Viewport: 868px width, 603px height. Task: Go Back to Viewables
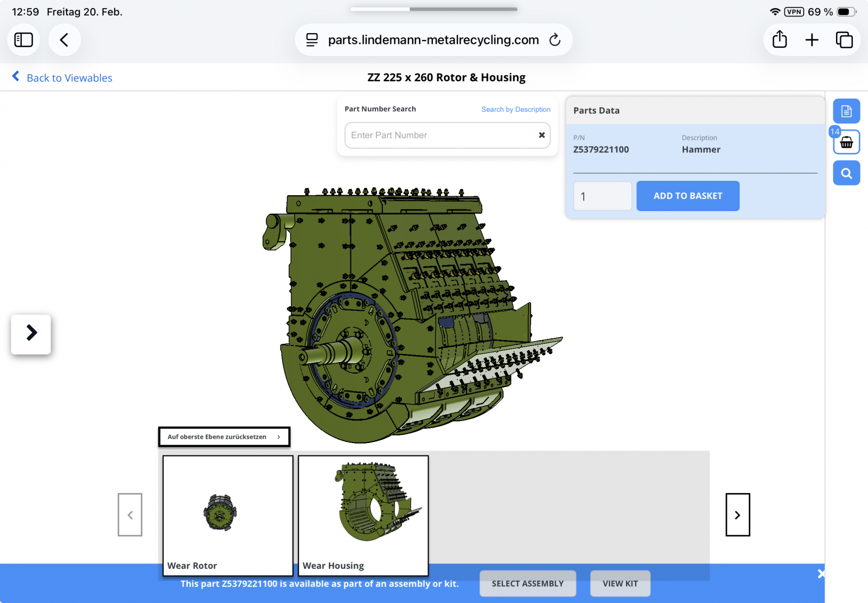[62, 78]
